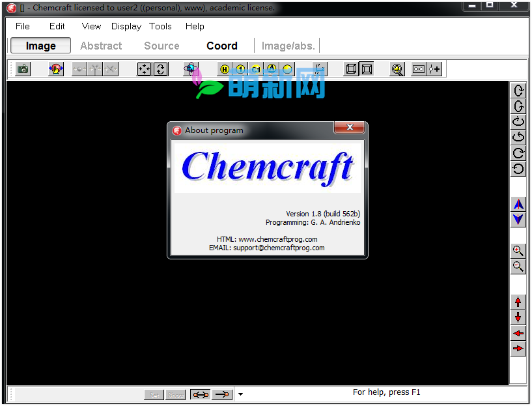This screenshot has width=532, height=406.
Task: Click the add-atom plus icon
Action: click(x=434, y=69)
